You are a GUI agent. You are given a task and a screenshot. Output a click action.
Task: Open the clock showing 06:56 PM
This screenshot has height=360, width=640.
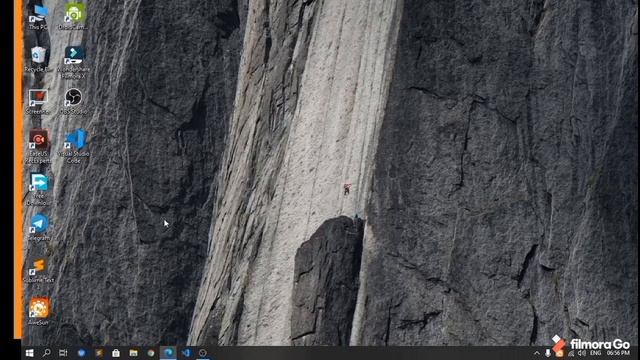coord(618,353)
